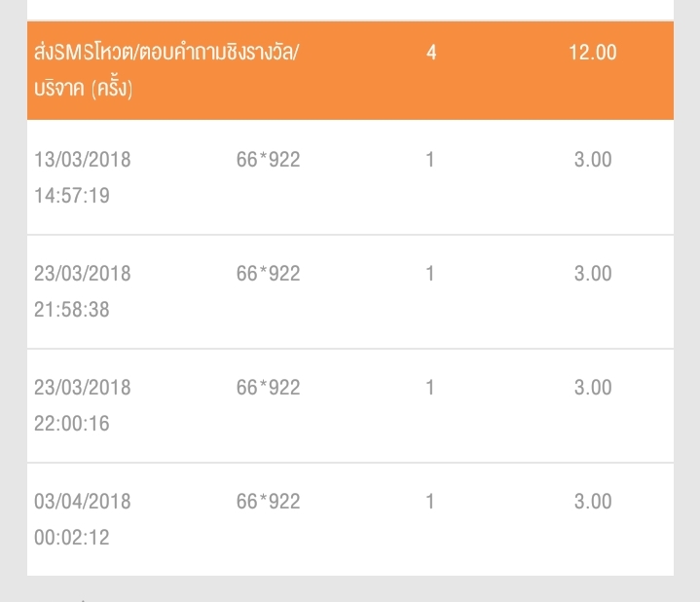Screen dimensions: 700x602
Task: Click the 3.00 charge in the 03/04/2018 row
Action: click(x=593, y=502)
